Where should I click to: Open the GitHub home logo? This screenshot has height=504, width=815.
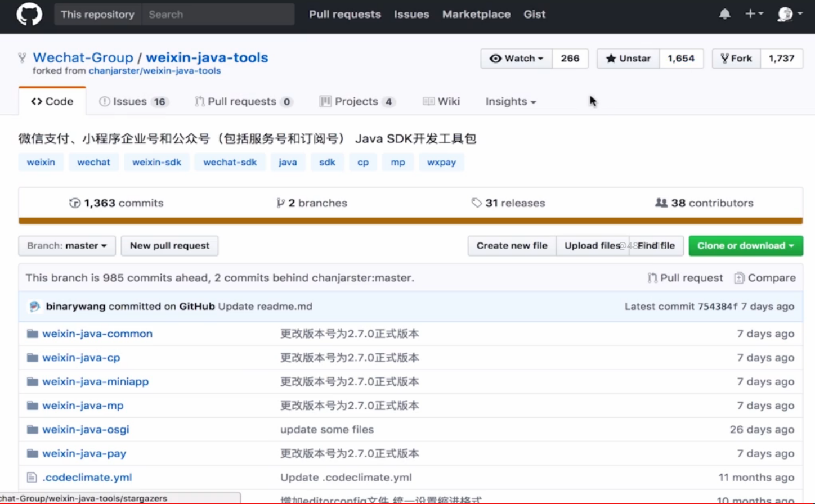[29, 14]
